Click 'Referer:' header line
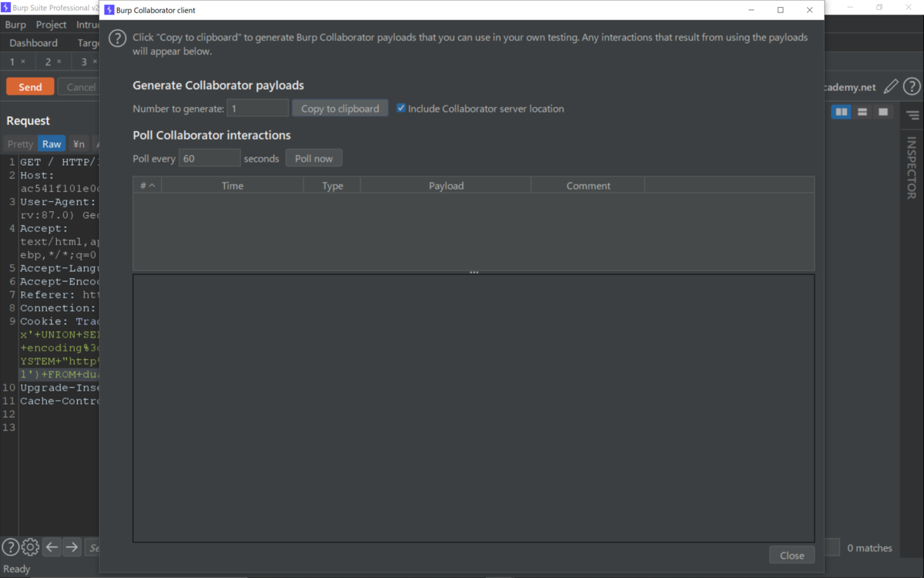This screenshot has height=578, width=924. (59, 295)
